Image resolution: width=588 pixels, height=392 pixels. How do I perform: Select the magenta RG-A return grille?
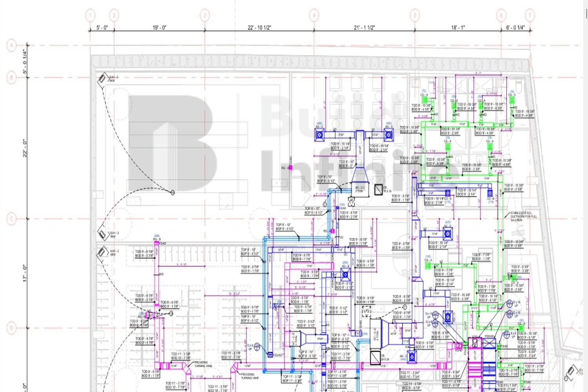290,168
